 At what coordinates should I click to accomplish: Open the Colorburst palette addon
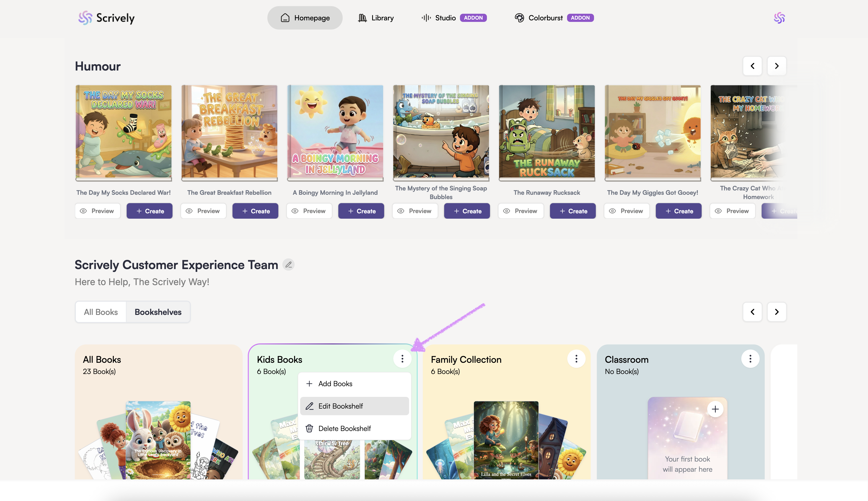coord(554,18)
